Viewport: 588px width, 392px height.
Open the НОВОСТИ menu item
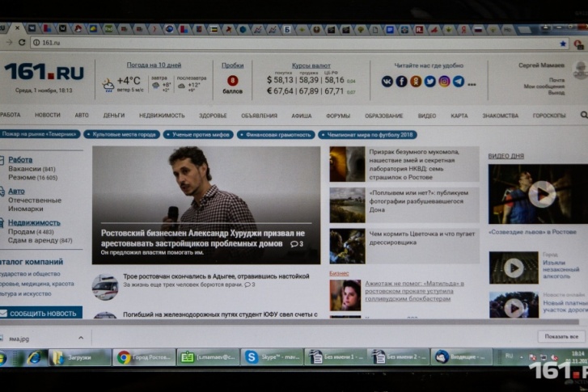tap(47, 115)
